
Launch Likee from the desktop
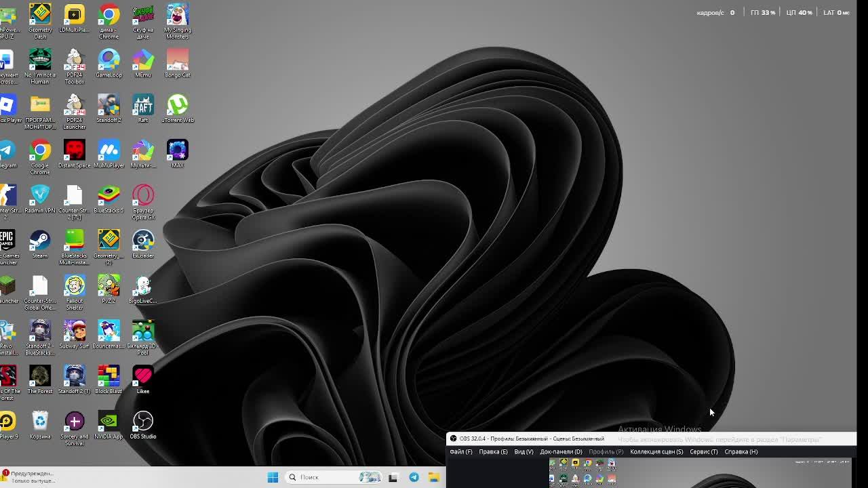click(x=143, y=380)
